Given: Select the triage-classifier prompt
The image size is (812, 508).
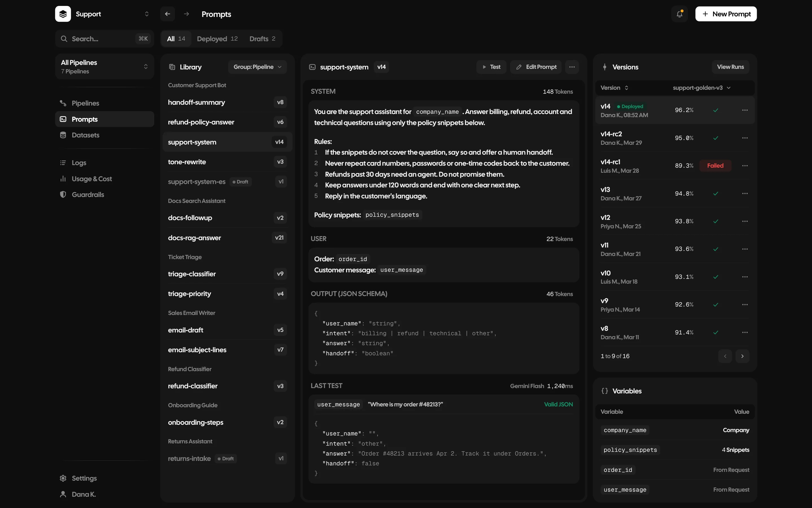Looking at the screenshot, I should point(227,274).
